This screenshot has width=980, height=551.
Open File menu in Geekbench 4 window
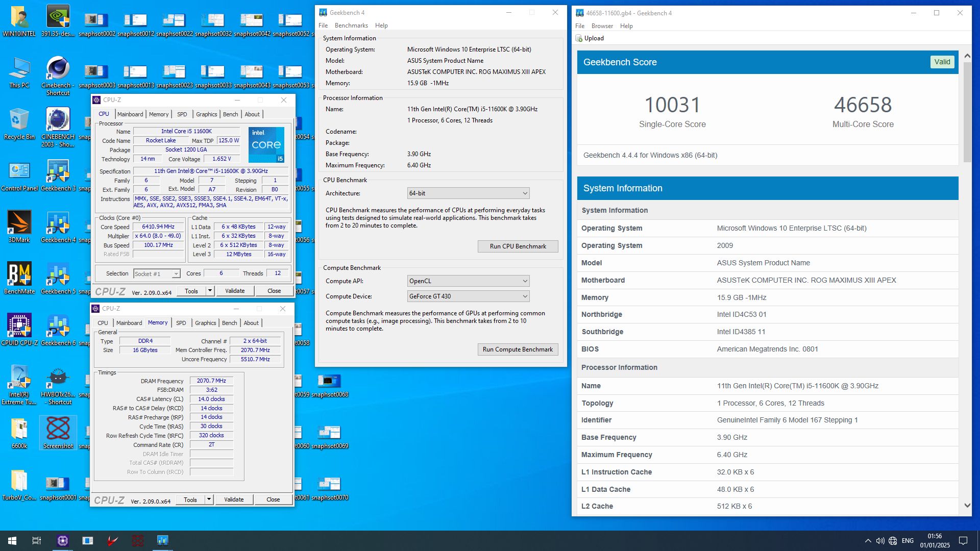coord(323,26)
